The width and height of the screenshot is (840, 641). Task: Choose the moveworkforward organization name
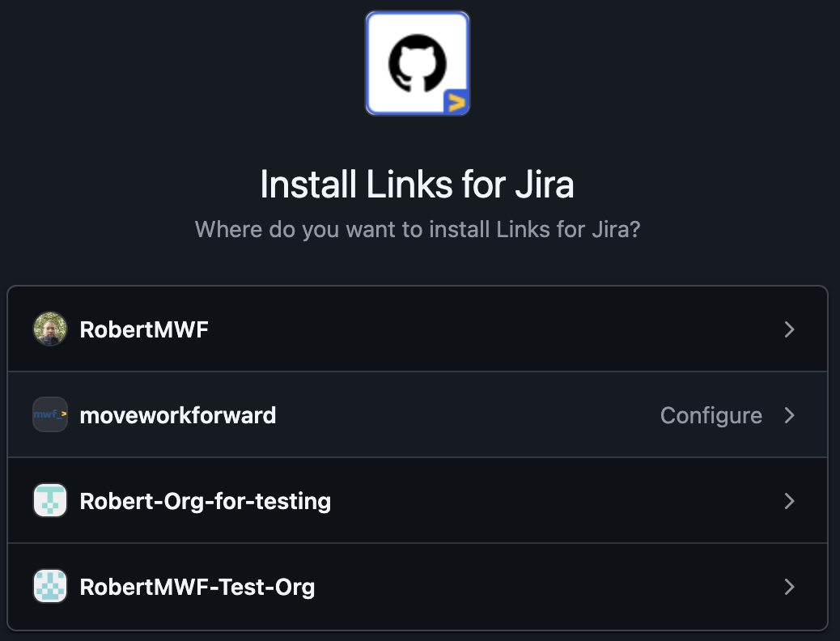point(178,415)
